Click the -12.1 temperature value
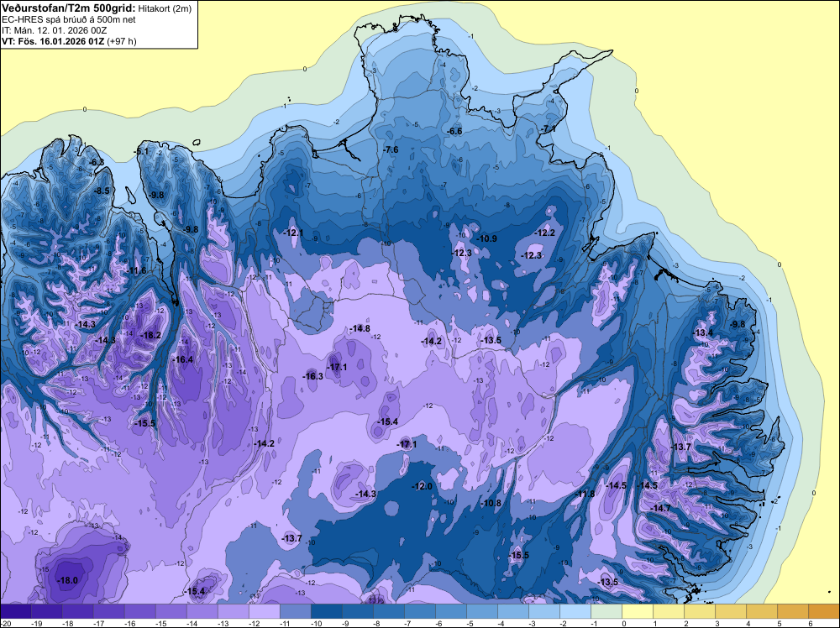Image resolution: width=840 pixels, height=628 pixels. pyautogui.click(x=293, y=233)
